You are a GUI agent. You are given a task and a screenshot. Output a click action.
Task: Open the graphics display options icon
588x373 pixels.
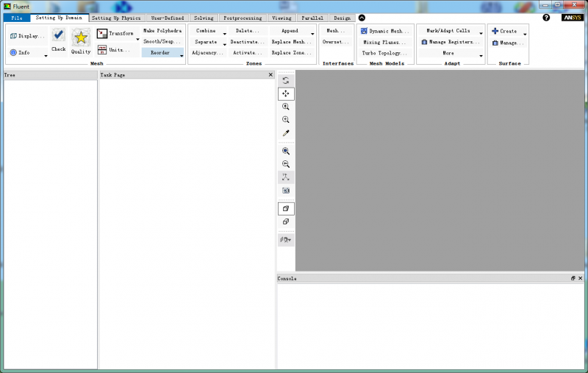coord(286,239)
